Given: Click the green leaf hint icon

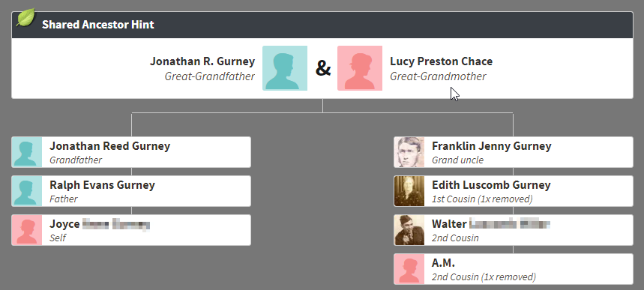Looking at the screenshot, I should [x=25, y=17].
